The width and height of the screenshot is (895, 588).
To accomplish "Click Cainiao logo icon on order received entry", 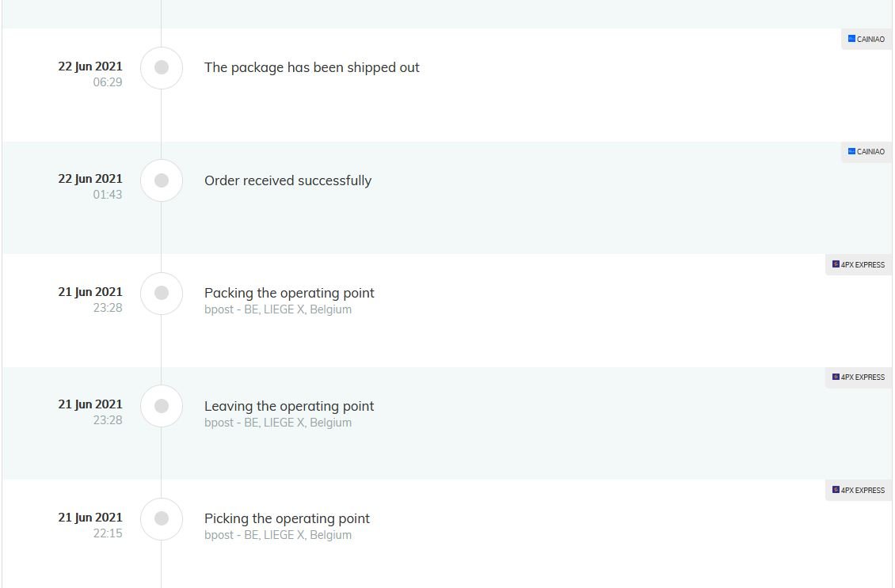I will (851, 151).
